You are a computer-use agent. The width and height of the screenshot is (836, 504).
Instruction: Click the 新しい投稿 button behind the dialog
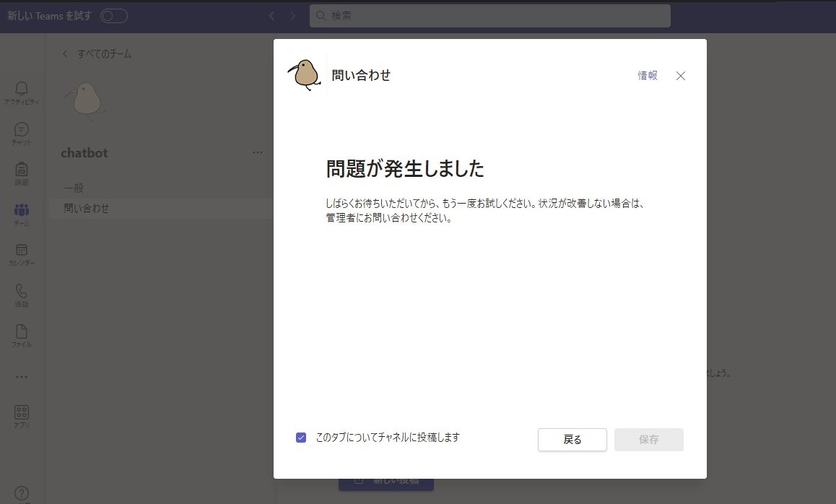click(x=386, y=484)
